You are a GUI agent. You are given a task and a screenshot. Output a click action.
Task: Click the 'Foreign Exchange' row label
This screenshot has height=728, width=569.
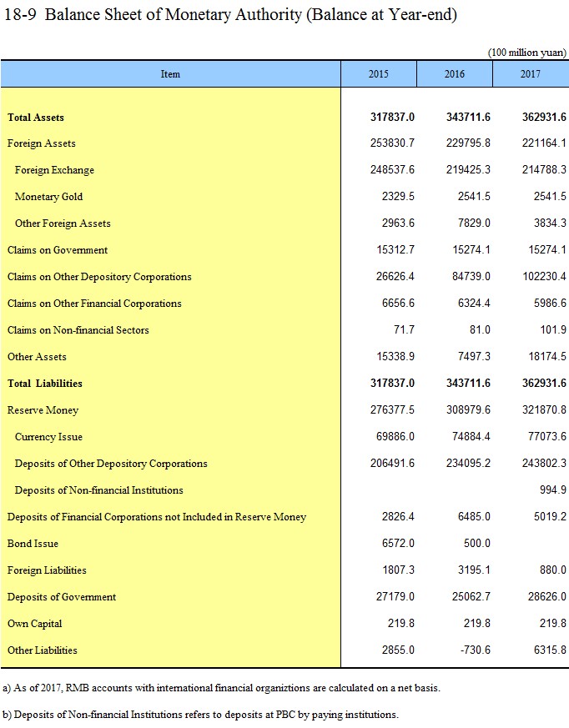click(x=54, y=170)
